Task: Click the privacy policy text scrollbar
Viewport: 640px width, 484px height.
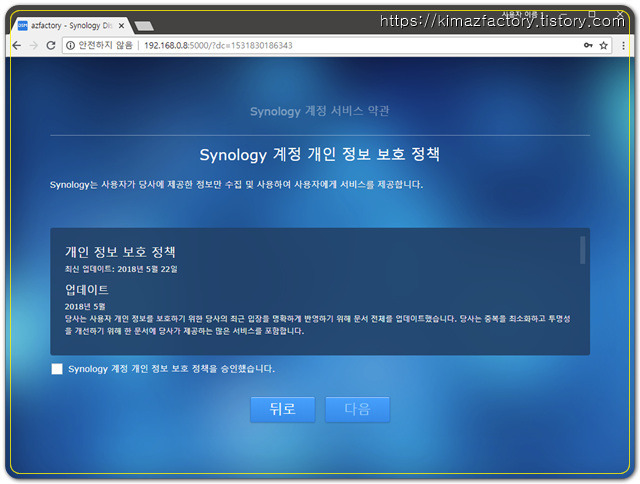Action: [x=582, y=250]
